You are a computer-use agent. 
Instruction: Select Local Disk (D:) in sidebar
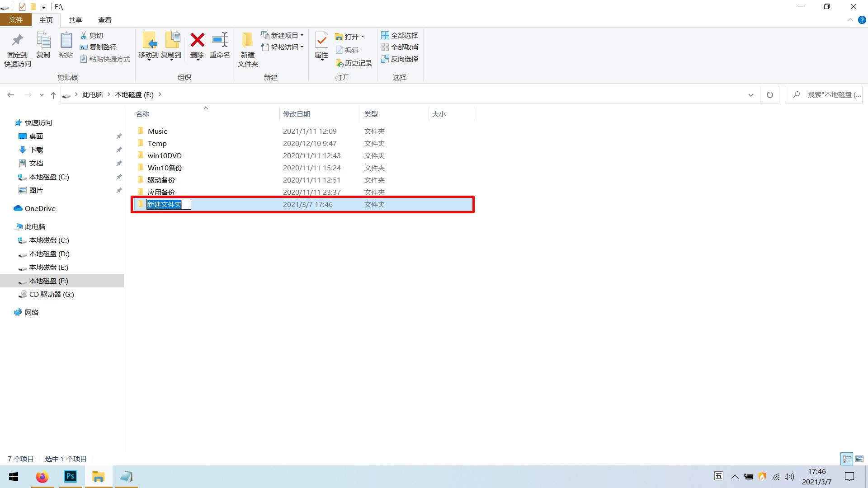pos(49,254)
